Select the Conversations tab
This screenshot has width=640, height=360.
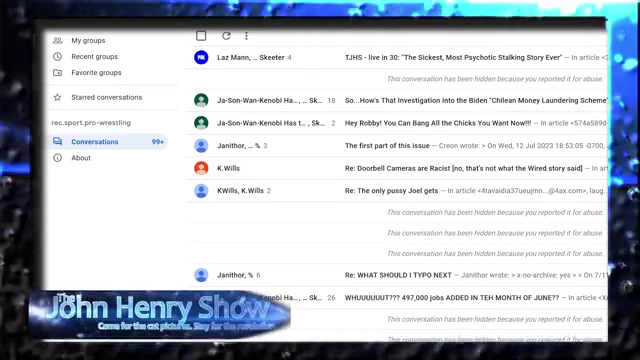click(108, 142)
